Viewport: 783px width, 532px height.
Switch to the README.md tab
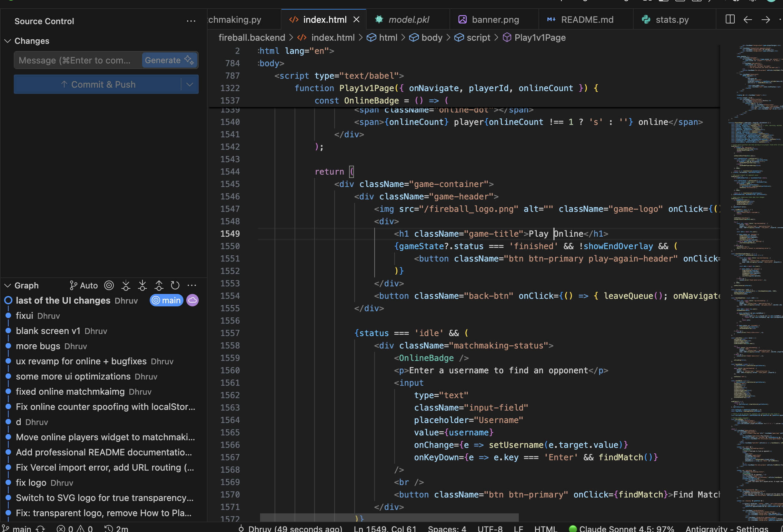(587, 20)
